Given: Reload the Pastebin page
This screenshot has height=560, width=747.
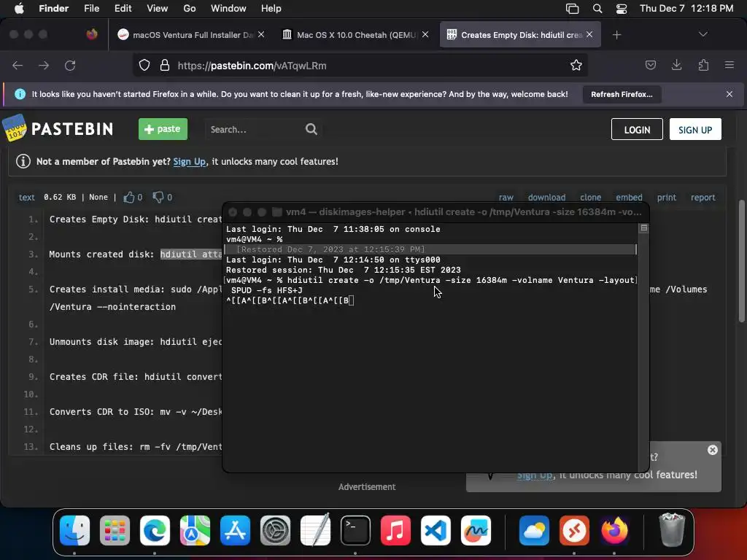Looking at the screenshot, I should (70, 65).
